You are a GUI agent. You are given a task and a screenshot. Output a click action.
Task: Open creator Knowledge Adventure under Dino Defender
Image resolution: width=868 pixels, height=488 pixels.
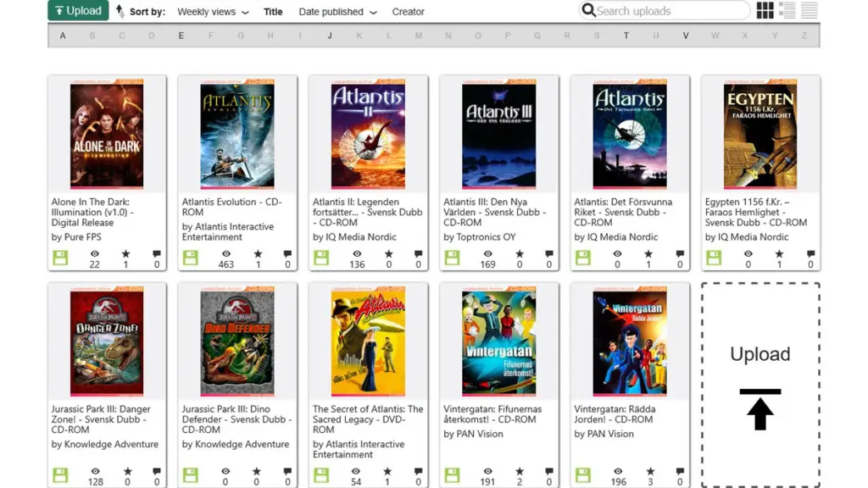242,444
